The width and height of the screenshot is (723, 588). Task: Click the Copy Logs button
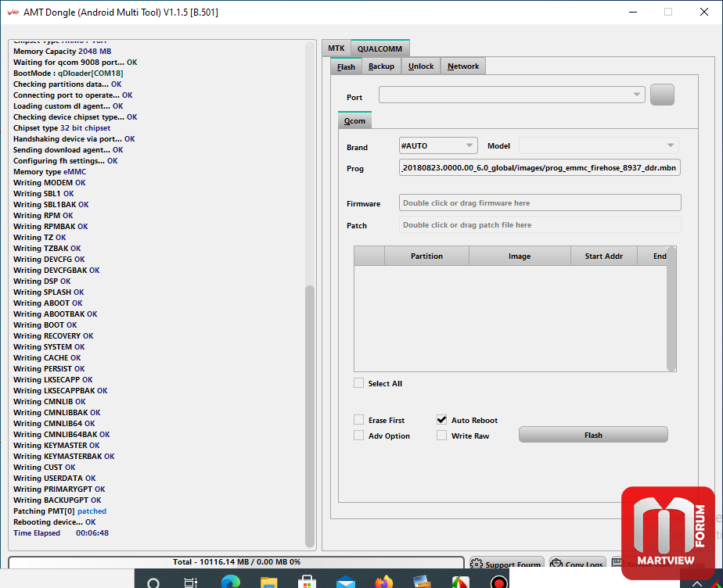pyautogui.click(x=577, y=564)
